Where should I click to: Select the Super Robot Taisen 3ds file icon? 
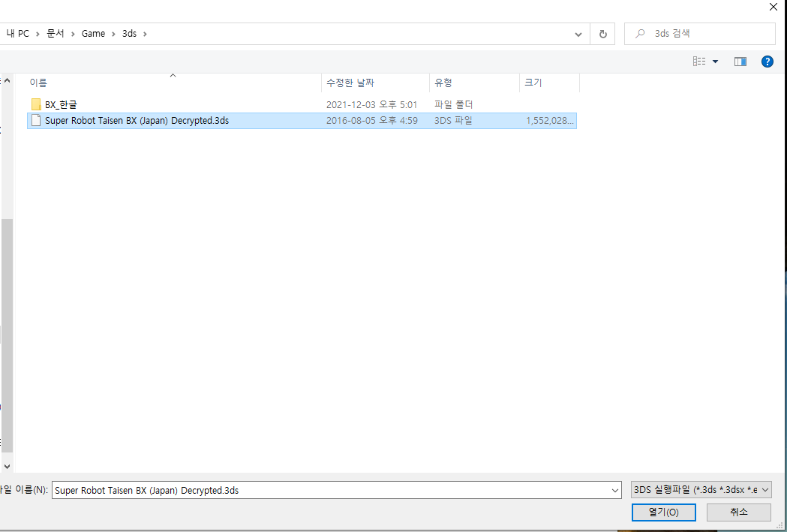click(x=36, y=121)
